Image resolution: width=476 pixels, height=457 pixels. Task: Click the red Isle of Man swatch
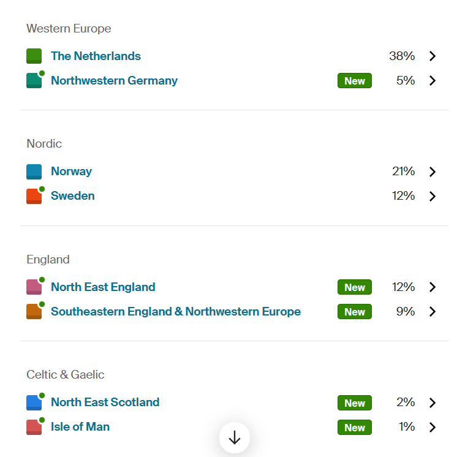[x=34, y=427]
